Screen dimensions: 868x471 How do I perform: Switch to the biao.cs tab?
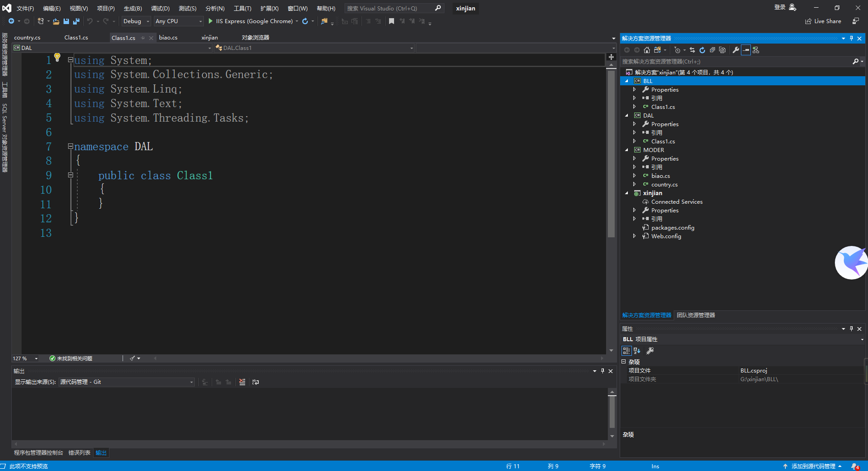[x=168, y=38]
